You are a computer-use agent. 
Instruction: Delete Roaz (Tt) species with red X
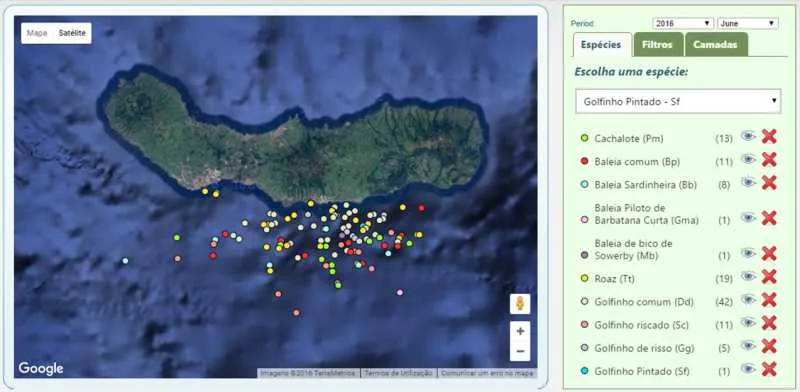coord(769,277)
